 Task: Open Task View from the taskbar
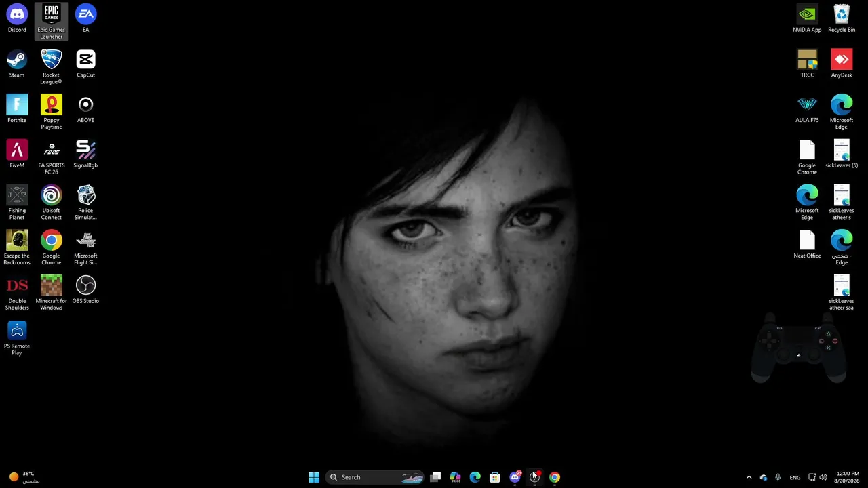[x=435, y=477]
